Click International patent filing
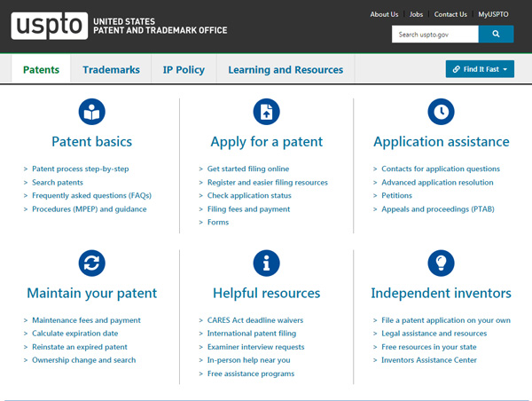532x401 pixels. coord(252,334)
